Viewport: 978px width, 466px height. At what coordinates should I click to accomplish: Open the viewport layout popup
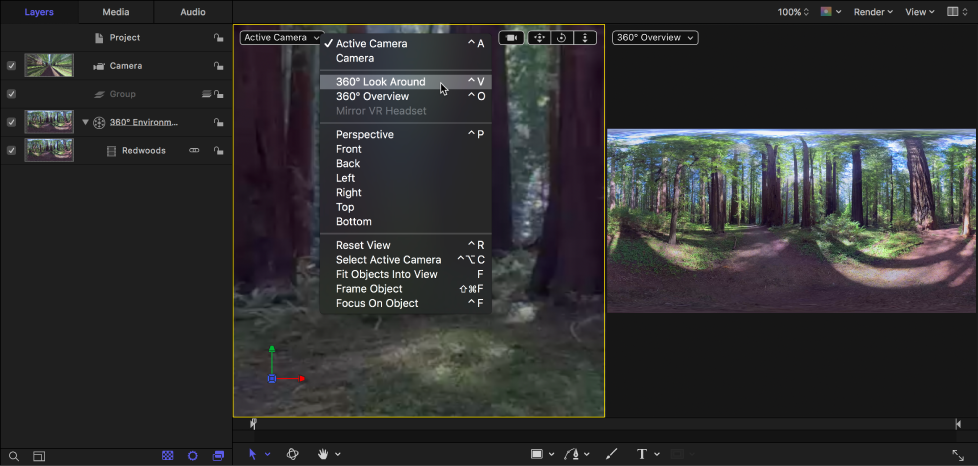957,12
